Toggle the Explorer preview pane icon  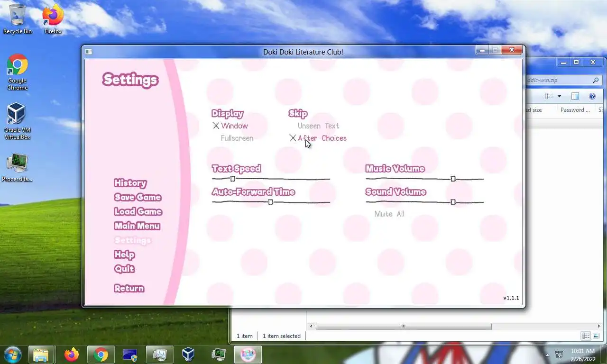[x=575, y=96]
